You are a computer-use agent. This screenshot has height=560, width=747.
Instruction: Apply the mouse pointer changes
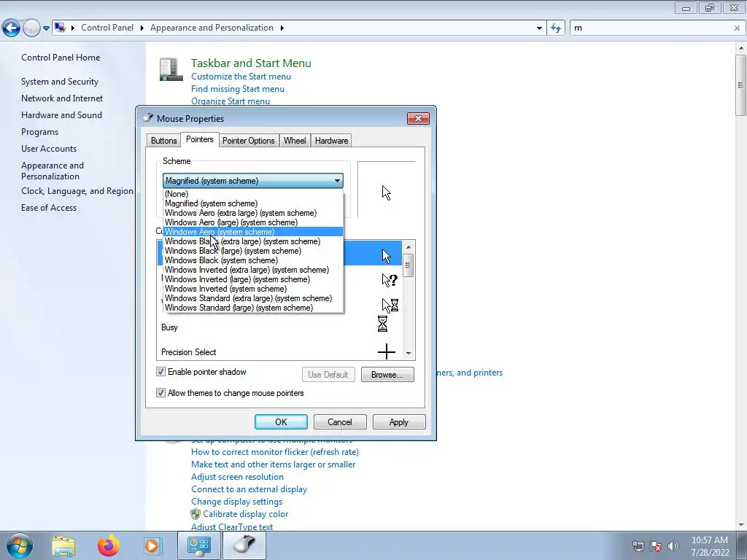399,422
